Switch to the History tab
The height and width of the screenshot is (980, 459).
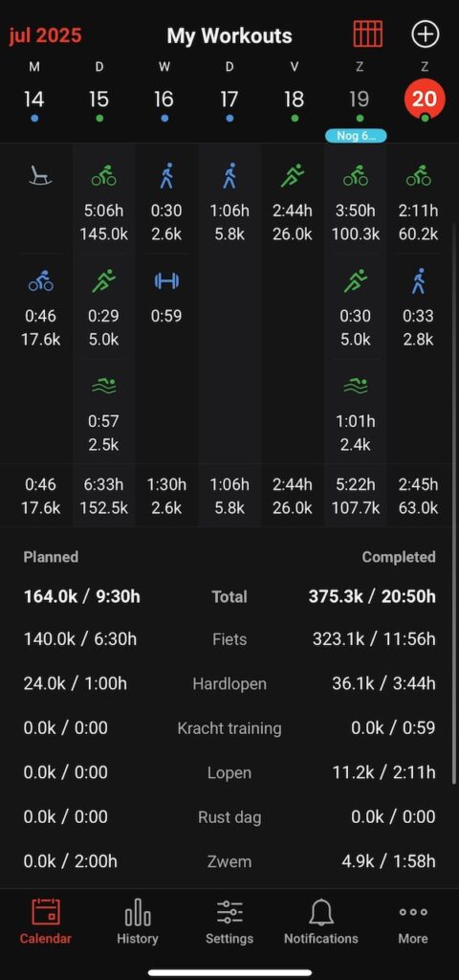click(138, 922)
